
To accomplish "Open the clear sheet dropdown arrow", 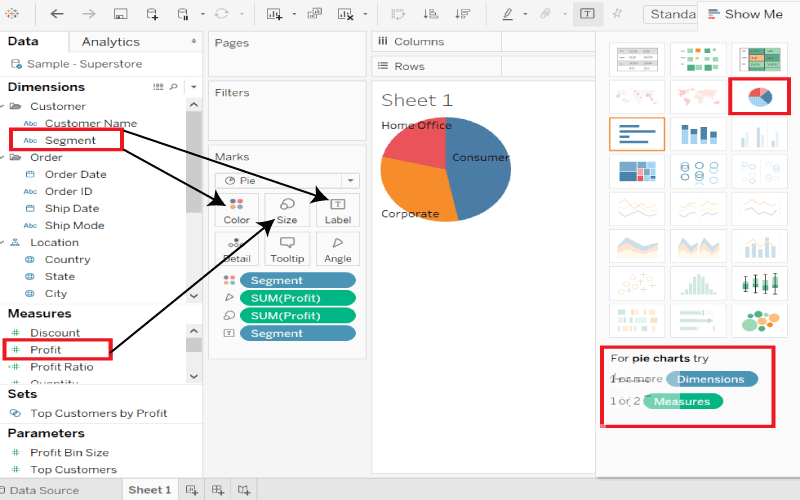I will pos(365,14).
